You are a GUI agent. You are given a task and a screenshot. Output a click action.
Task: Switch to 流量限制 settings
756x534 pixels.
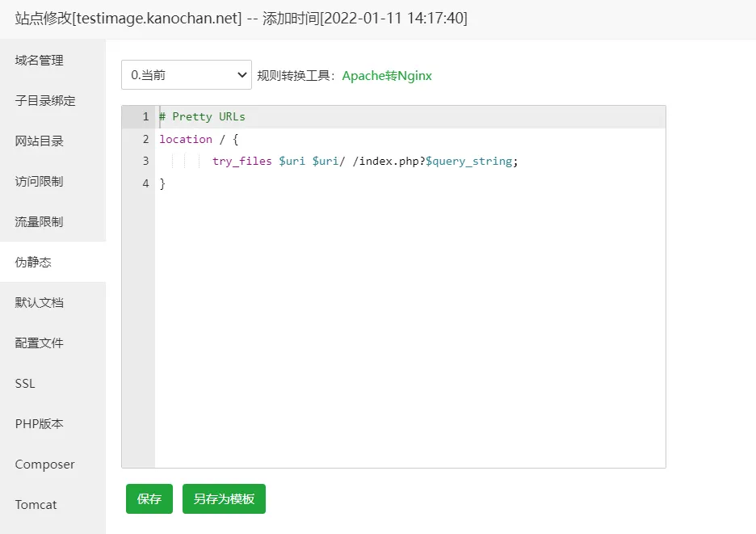click(x=52, y=221)
